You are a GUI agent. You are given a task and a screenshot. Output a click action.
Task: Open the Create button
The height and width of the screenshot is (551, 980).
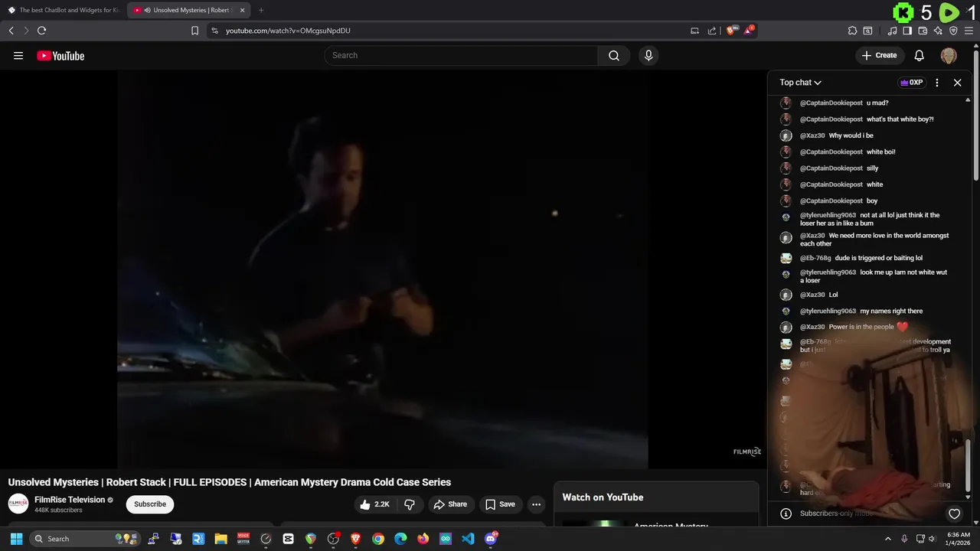[879, 55]
